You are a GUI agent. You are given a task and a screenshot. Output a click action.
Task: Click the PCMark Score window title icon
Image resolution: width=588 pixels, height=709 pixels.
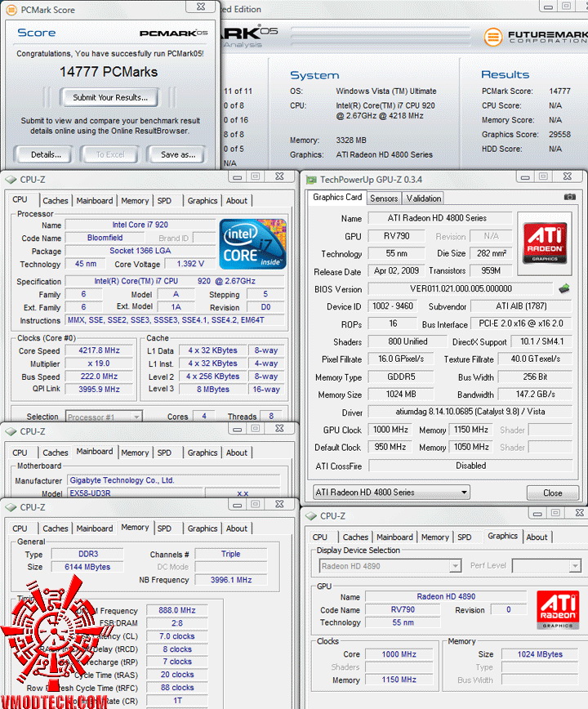(11, 10)
